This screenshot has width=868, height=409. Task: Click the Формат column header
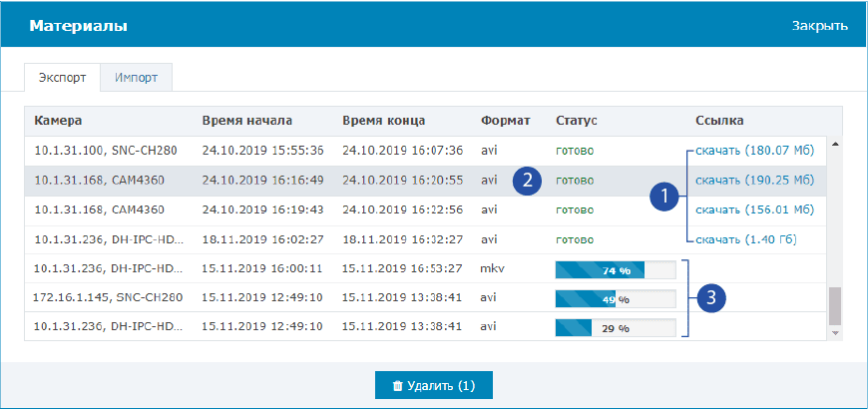pyautogui.click(x=506, y=121)
